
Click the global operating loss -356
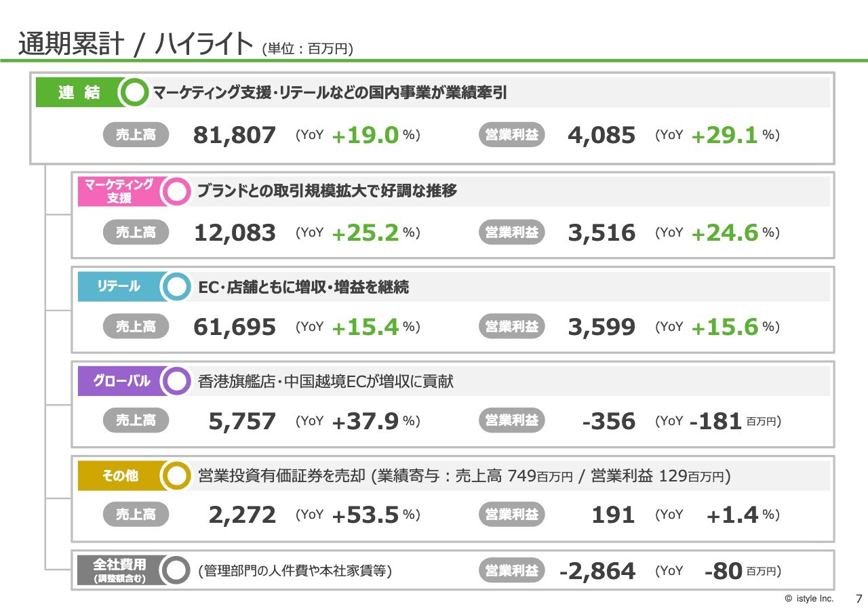point(609,422)
